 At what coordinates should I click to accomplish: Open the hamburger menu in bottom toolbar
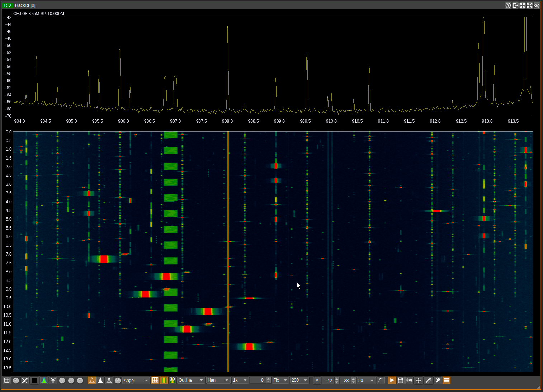447,380
